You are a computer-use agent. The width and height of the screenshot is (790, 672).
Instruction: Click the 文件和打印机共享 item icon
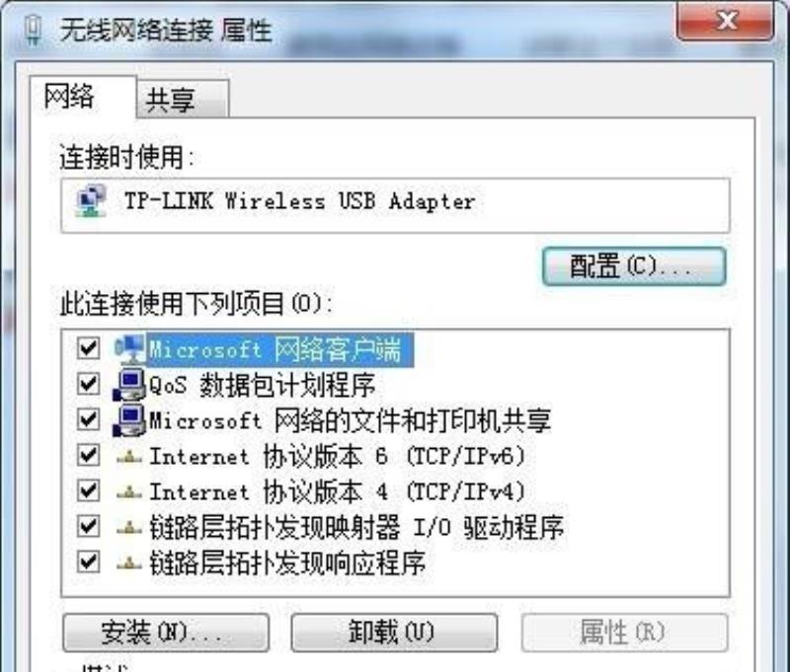click(129, 420)
